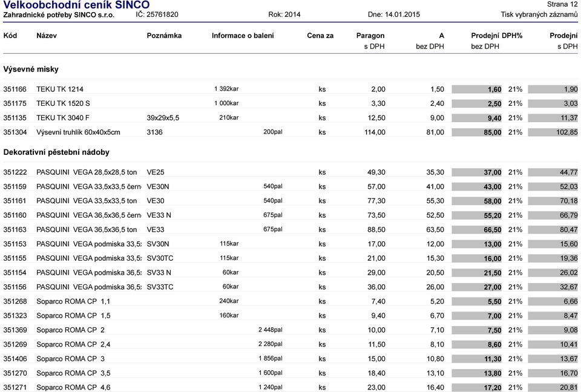Click the A price 81,00
The image size is (581, 392).
tap(435, 132)
